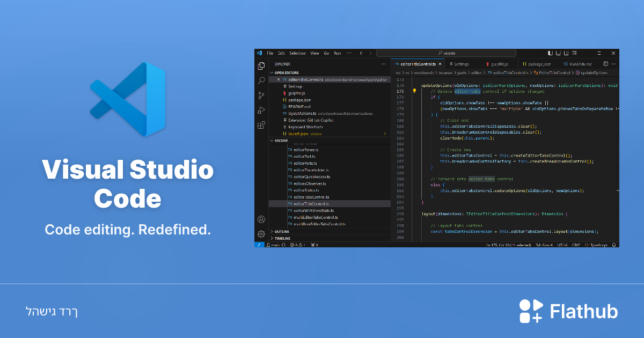Open the Extensions view
The image size is (644, 338).
coord(260,125)
